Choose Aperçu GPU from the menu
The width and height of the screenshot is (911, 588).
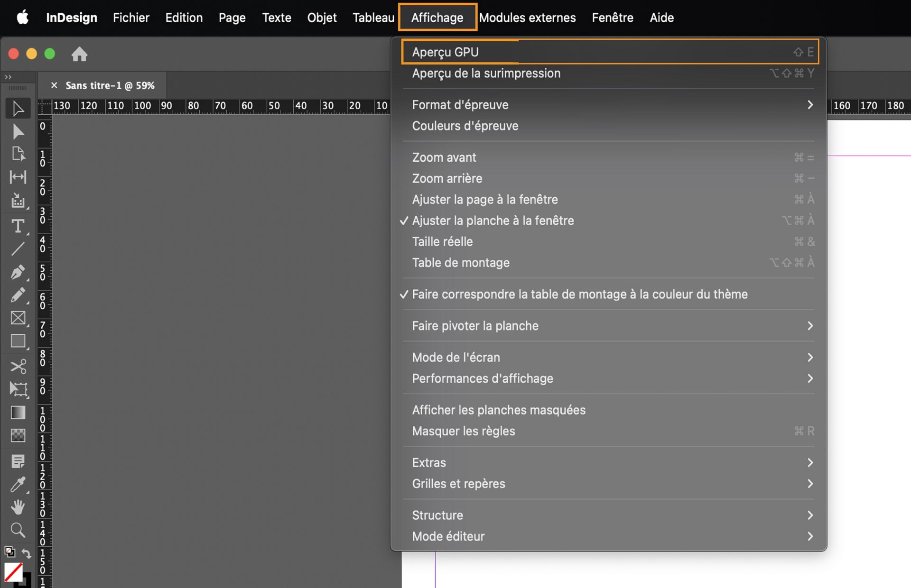[445, 52]
